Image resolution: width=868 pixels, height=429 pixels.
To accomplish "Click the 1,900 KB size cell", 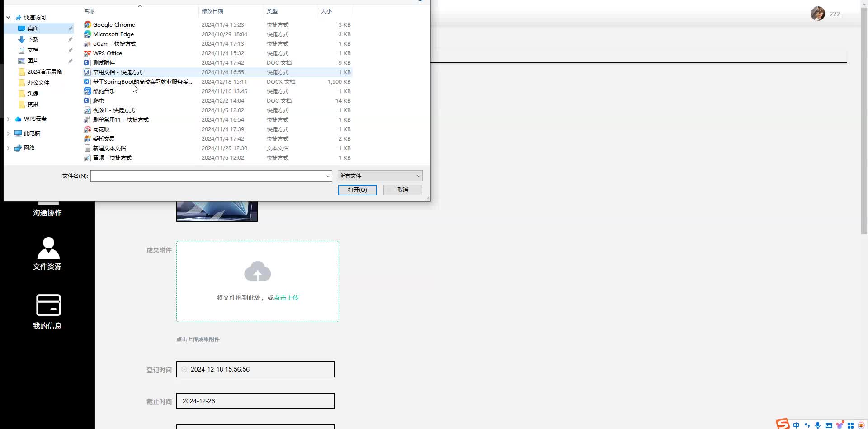I will click(339, 82).
